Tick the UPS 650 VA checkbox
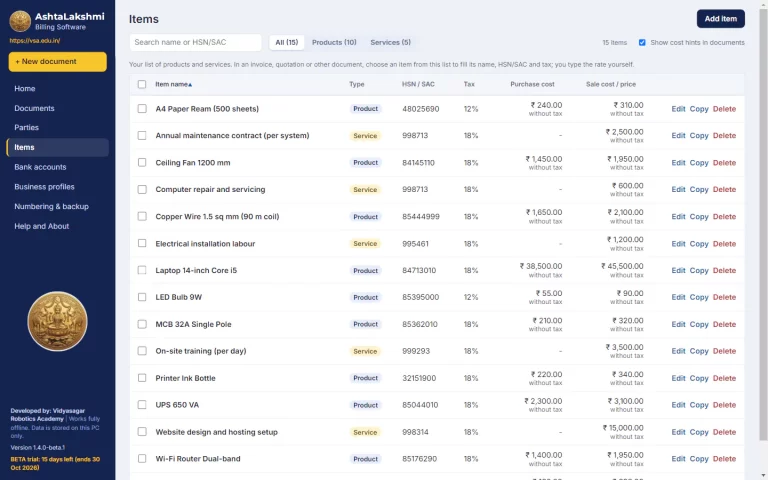The image size is (768, 480). pyautogui.click(x=142, y=405)
